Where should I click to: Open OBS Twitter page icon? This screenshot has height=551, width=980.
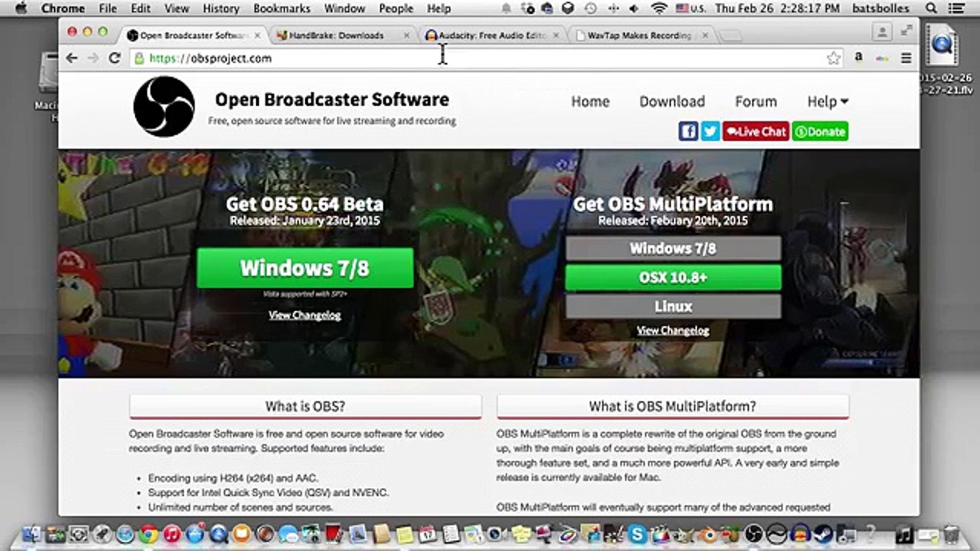coord(710,132)
